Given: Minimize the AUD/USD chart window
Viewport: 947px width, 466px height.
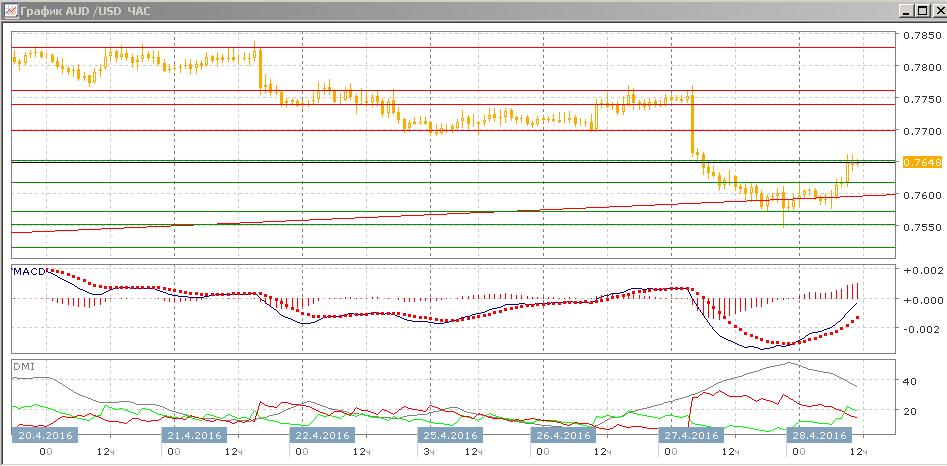Looking at the screenshot, I should [x=906, y=11].
